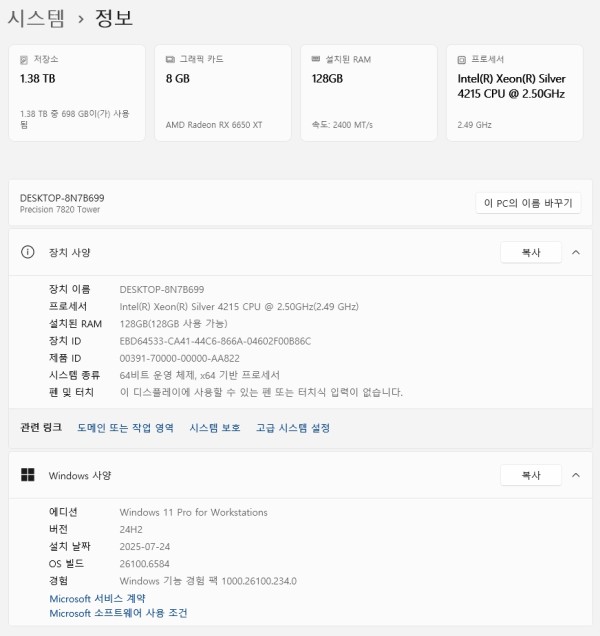Copy the device specifications with 복사

click(530, 253)
